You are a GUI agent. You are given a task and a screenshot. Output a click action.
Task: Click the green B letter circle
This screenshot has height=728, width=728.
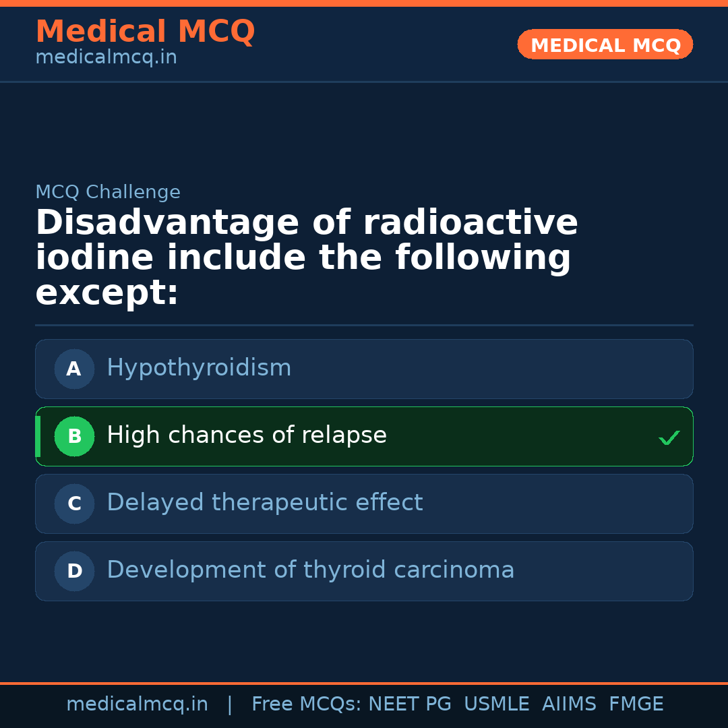point(74,436)
